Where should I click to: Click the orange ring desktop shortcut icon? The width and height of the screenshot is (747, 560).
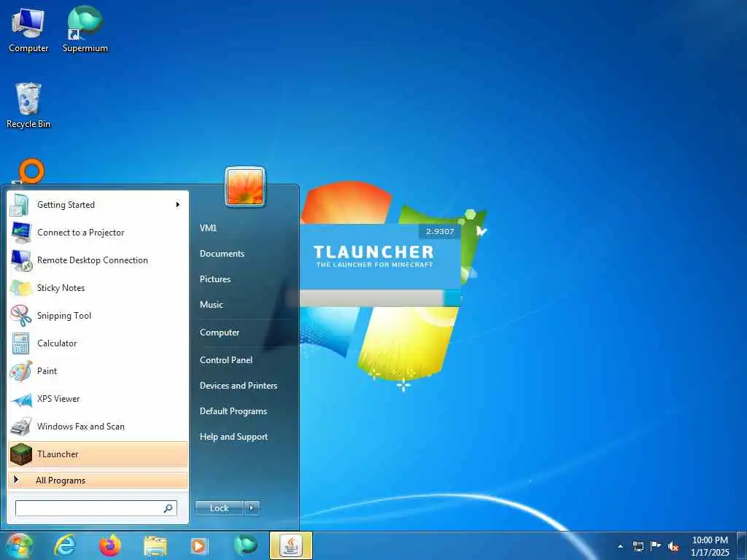tap(31, 171)
